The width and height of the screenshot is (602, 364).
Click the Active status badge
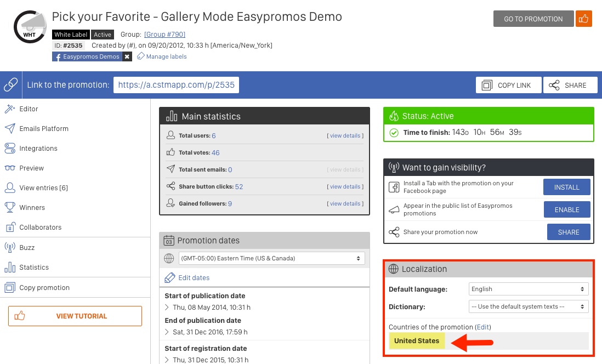(103, 35)
